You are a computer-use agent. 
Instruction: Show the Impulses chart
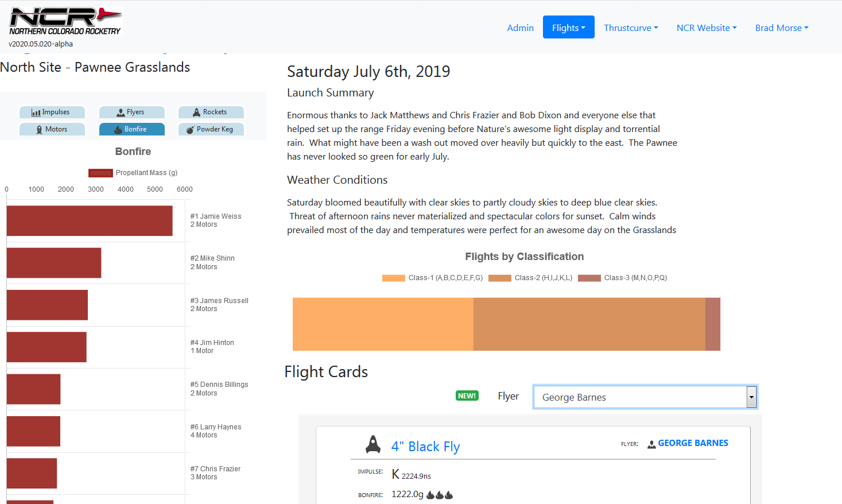pos(52,113)
